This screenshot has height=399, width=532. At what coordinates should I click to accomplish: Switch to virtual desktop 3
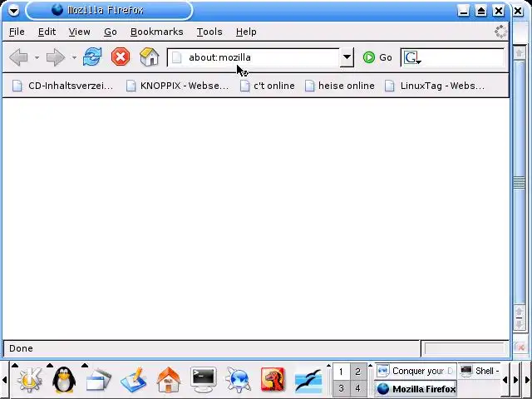(341, 388)
